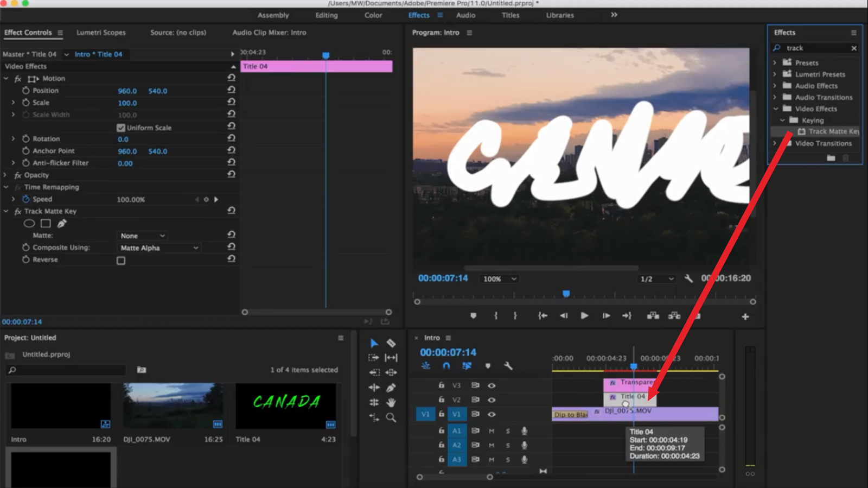Switch to the Audio workspace

click(465, 15)
